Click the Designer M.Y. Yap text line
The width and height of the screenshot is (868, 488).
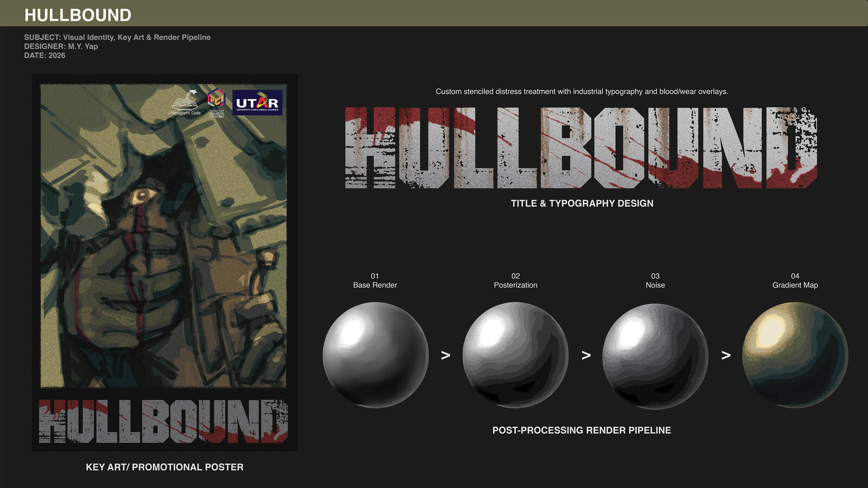coord(61,46)
